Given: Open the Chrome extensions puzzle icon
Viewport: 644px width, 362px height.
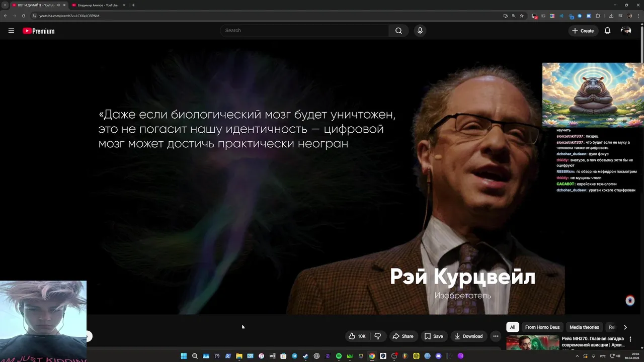Looking at the screenshot, I should (x=598, y=16).
